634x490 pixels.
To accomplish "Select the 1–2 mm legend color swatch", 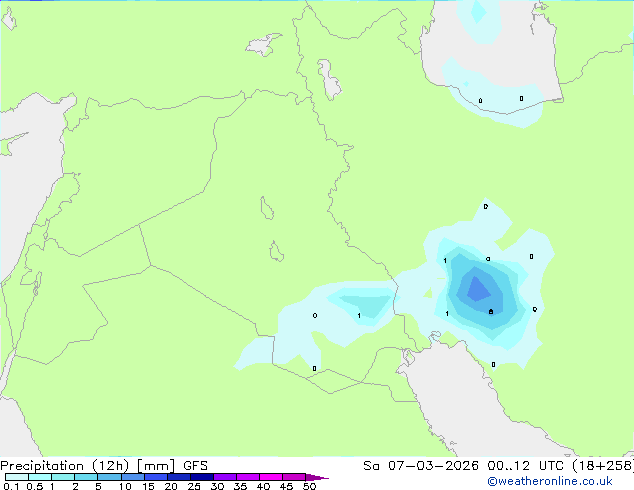I will [63, 477].
